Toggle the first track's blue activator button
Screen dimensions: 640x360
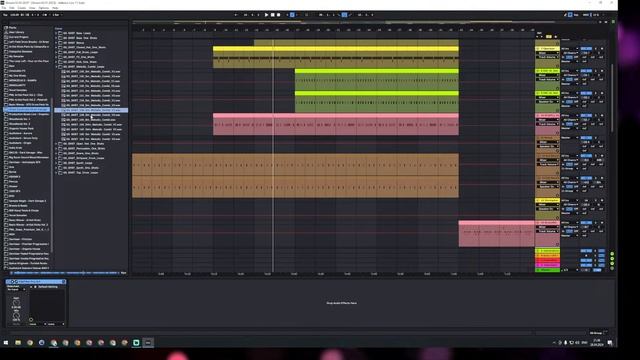[x=586, y=49]
